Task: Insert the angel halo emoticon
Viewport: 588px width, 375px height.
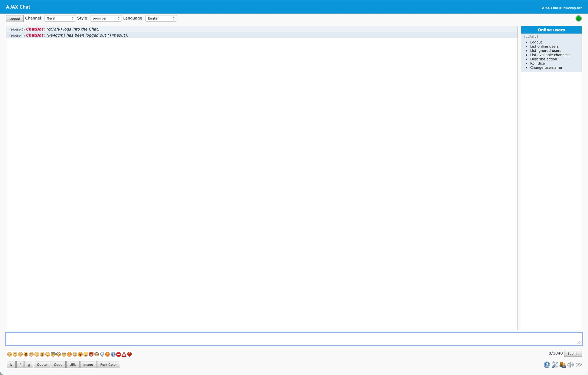Action: point(86,354)
